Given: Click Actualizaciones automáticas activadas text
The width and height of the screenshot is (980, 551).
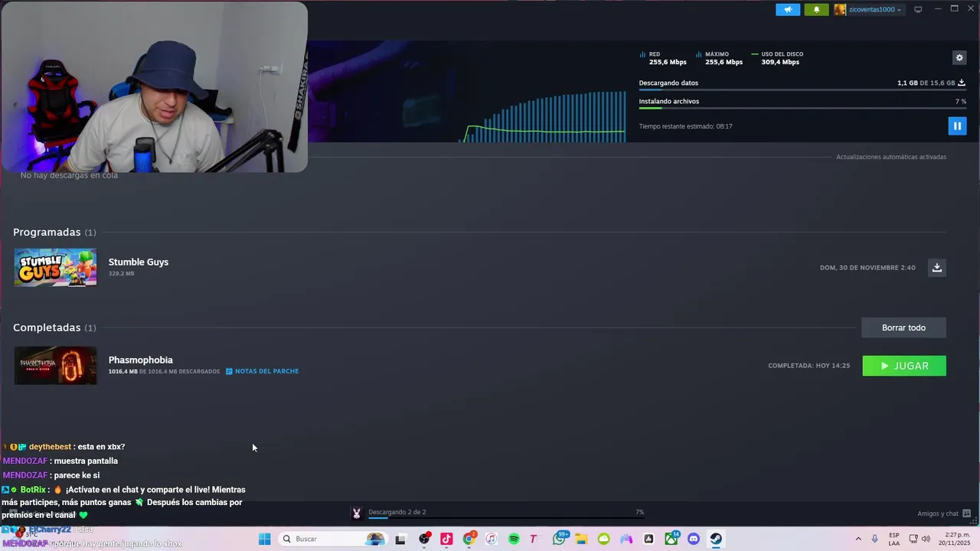Looking at the screenshot, I should (x=891, y=157).
